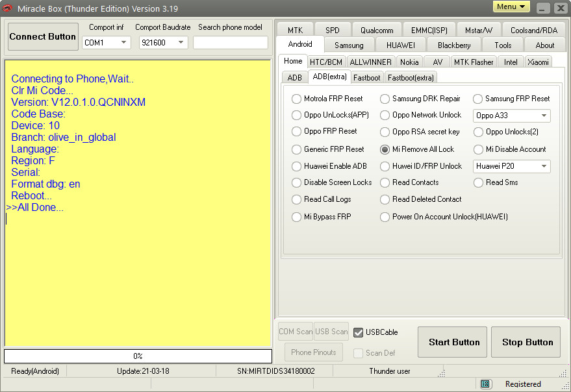The image size is (571, 392).
Task: Select the MTK Flasher sub-tab
Action: click(x=474, y=62)
